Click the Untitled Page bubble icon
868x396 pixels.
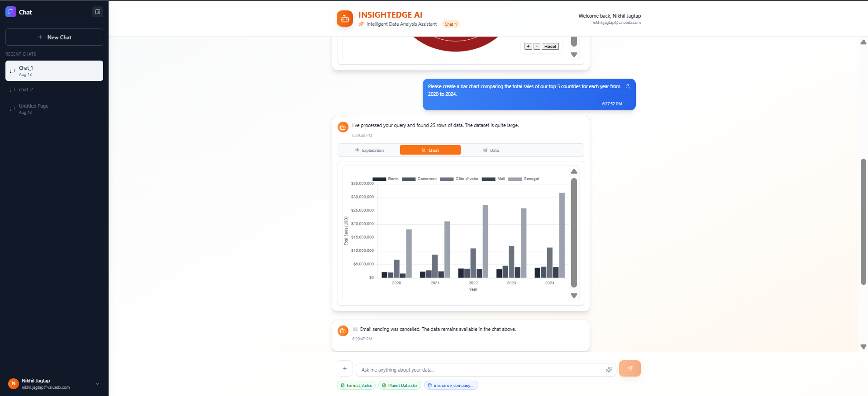pos(12,109)
